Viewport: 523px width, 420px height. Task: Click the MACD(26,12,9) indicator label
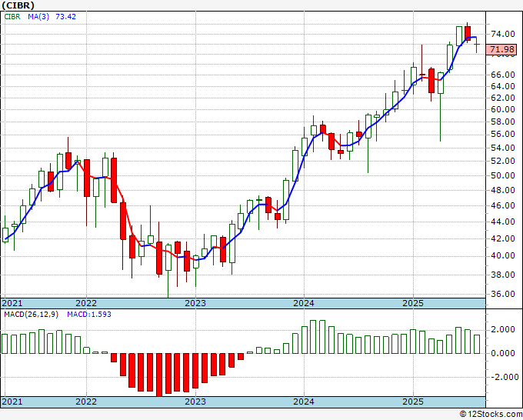pyautogui.click(x=32, y=315)
